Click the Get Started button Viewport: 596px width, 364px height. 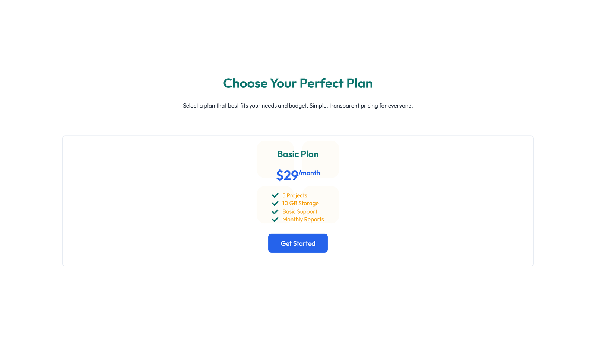[298, 243]
